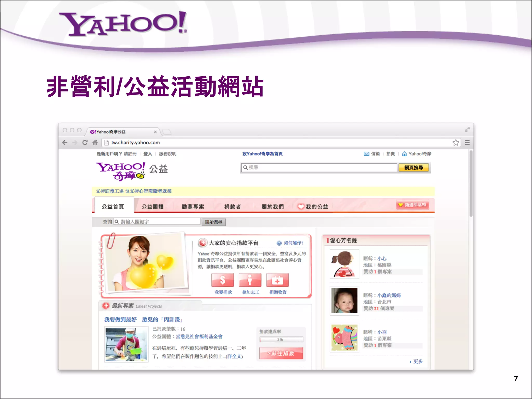Click the 頻道部落格 button
Image resolution: width=532 pixels, height=399 pixels.
coord(413,205)
